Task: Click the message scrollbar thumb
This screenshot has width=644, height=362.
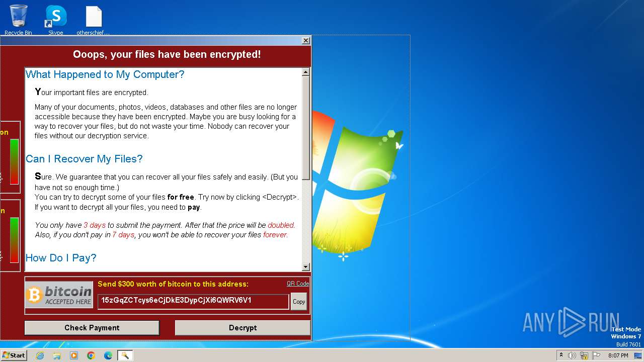Action: pos(306,129)
